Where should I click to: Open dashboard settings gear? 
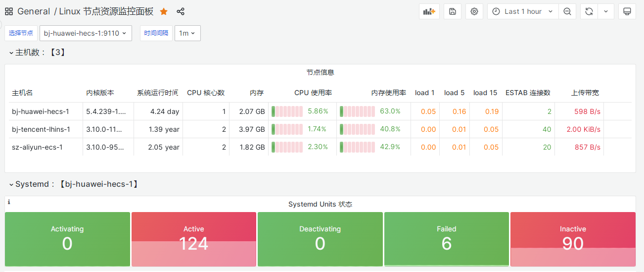(x=474, y=11)
